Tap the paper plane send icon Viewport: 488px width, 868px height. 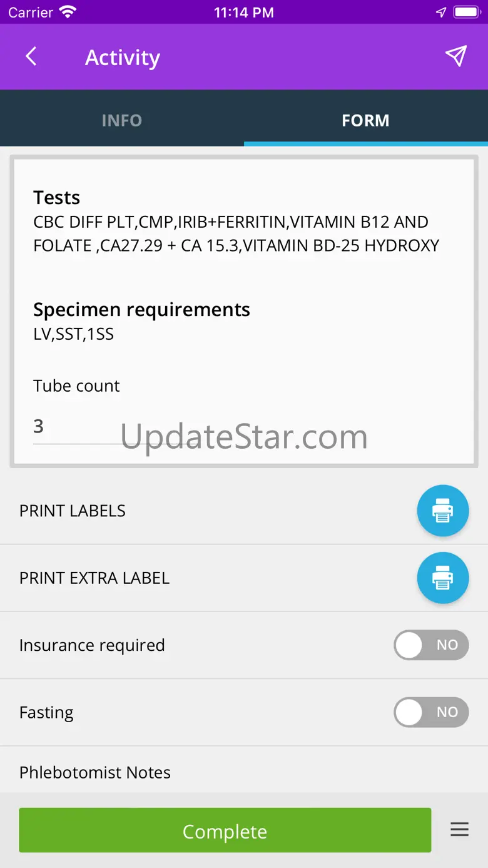click(x=456, y=56)
